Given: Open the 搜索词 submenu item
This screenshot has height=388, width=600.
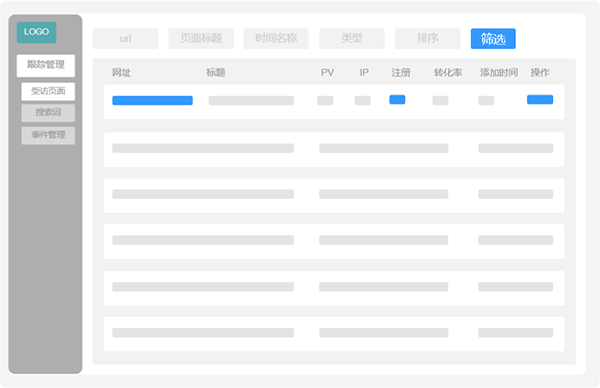Looking at the screenshot, I should (x=48, y=113).
